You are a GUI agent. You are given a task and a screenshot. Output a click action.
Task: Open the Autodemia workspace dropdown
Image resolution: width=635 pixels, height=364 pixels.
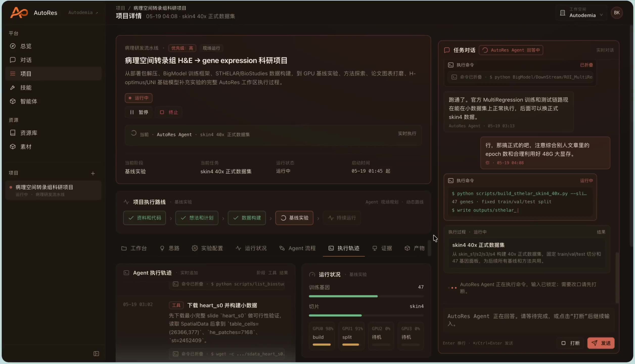tap(582, 13)
